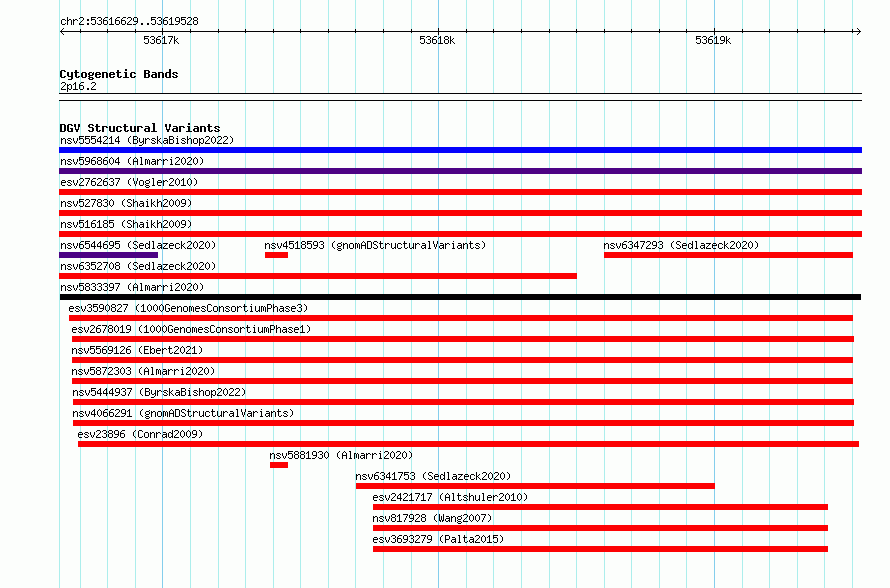The image size is (890, 588).
Task: Click the DGV Structural Variants track title
Action: 140,128
